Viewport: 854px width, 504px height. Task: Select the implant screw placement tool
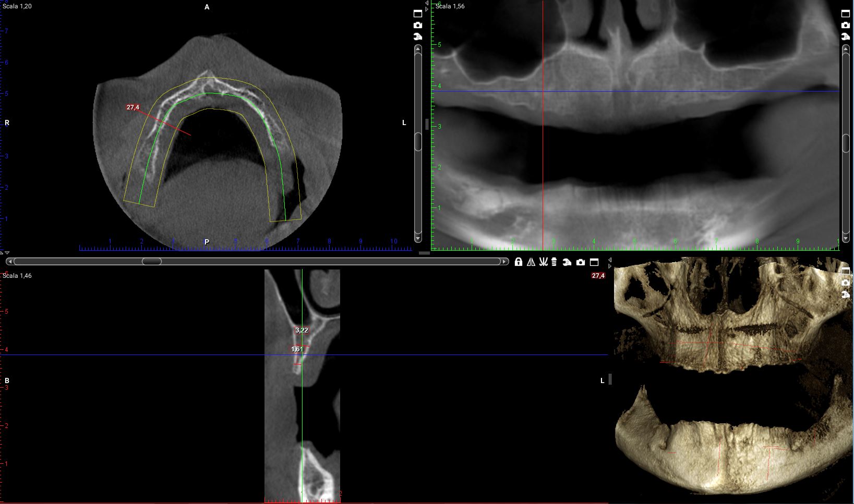click(x=555, y=262)
